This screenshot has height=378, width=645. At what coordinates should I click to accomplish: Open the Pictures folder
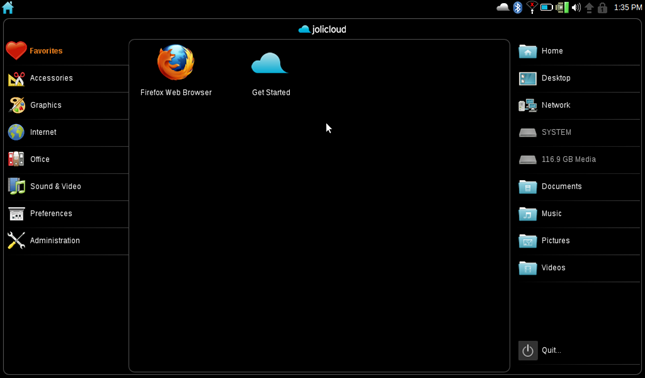(x=578, y=241)
